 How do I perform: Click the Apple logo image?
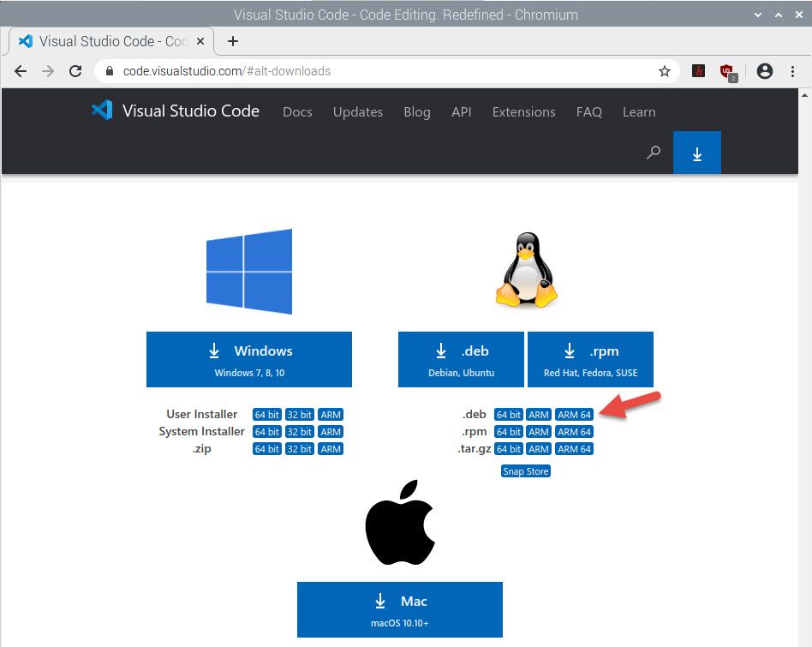coord(400,522)
